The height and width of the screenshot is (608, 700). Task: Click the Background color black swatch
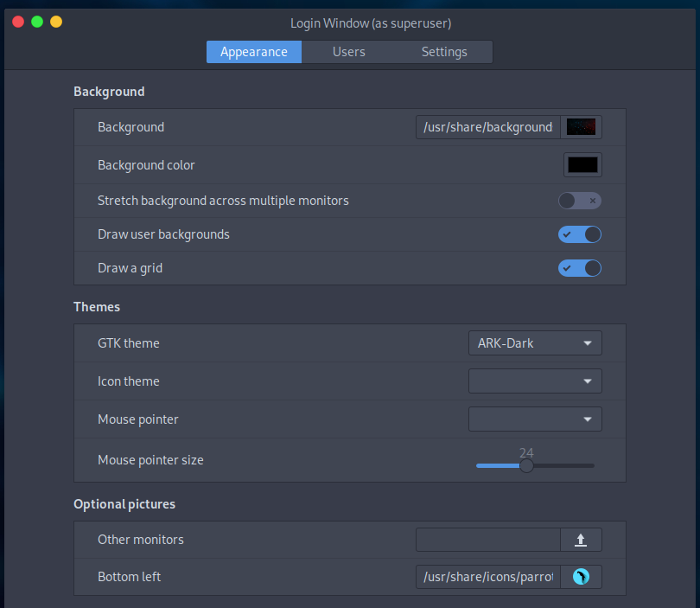pyautogui.click(x=582, y=165)
